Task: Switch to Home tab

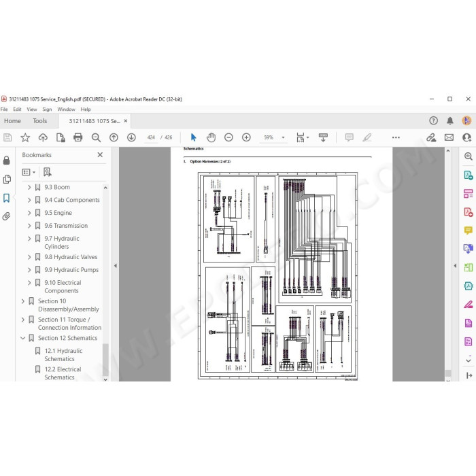Action: tap(12, 121)
